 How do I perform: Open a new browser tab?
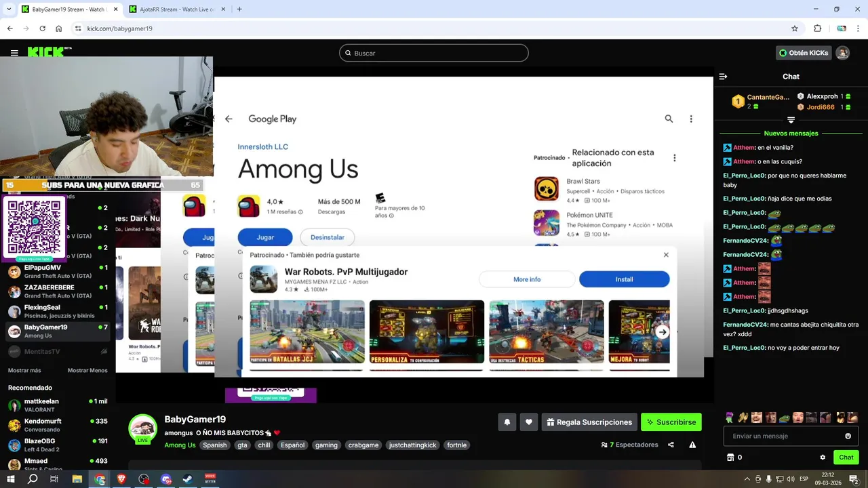239,9
